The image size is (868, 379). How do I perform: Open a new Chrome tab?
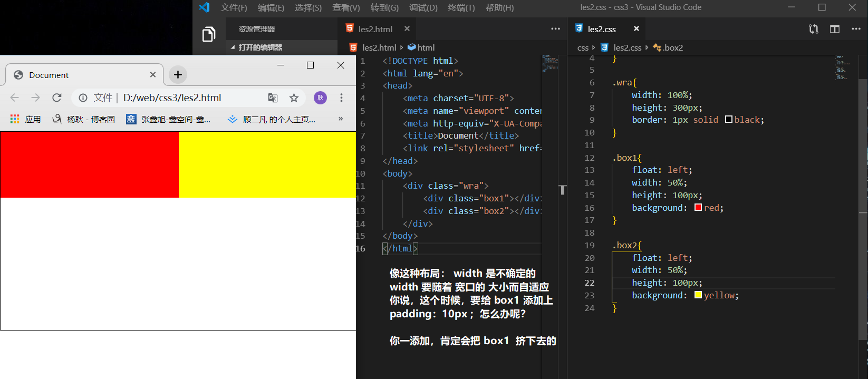coord(178,75)
